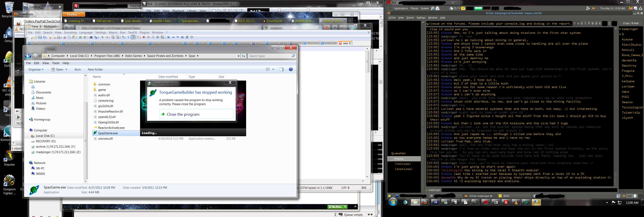Click the Notepad++ Undo toolbar icon
Image resolution: width=644 pixels, height=217 pixels.
[x=80, y=37]
